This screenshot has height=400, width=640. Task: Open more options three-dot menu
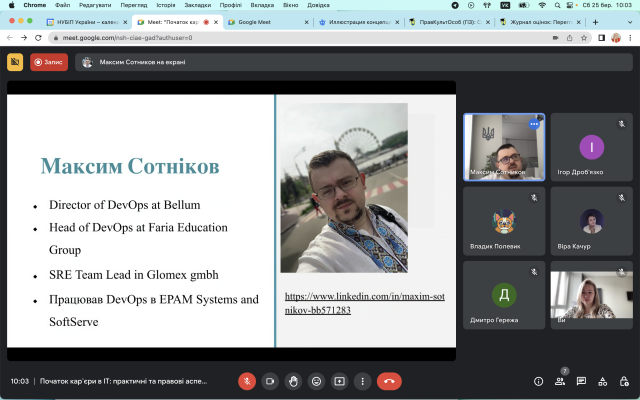click(x=362, y=381)
